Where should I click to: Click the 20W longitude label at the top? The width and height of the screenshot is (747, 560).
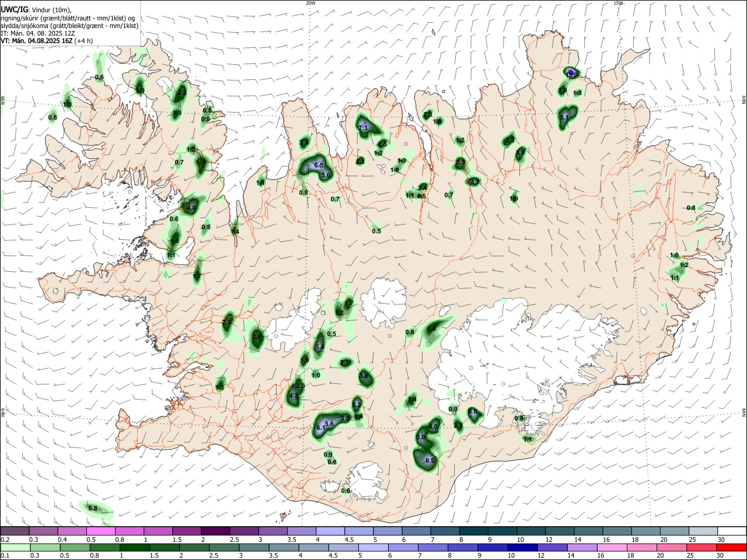tap(310, 3)
